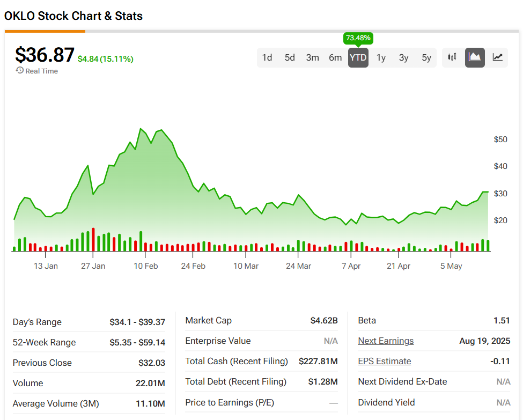Click the 52-Week Range label

[x=44, y=342]
